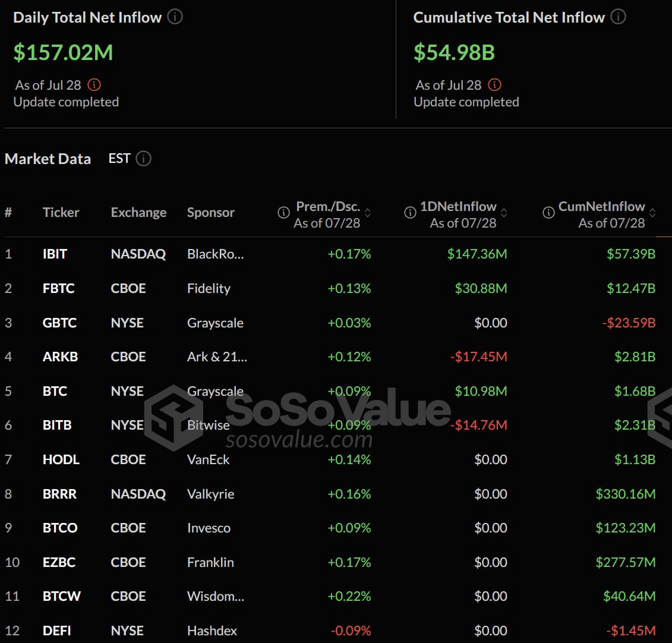Click info icon before Prem./Dsc. column header
Viewport: 672px width, 643px height.
pyautogui.click(x=283, y=212)
